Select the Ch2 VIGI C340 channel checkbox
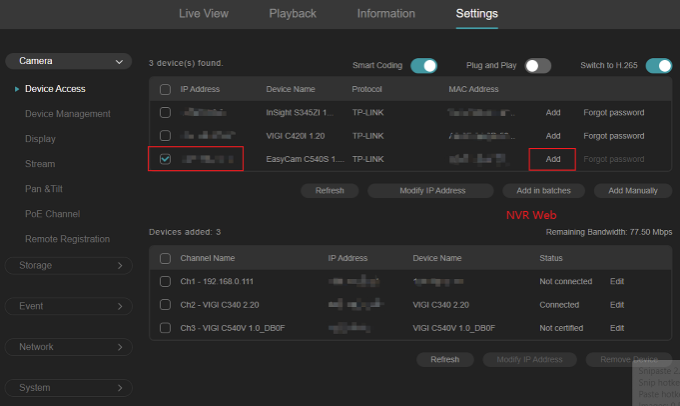The image size is (680, 406). click(x=165, y=304)
